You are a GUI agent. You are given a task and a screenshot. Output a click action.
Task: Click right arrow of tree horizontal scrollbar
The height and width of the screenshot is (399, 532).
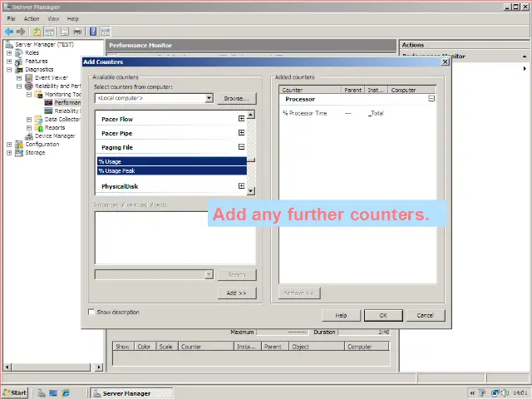pos(99,367)
